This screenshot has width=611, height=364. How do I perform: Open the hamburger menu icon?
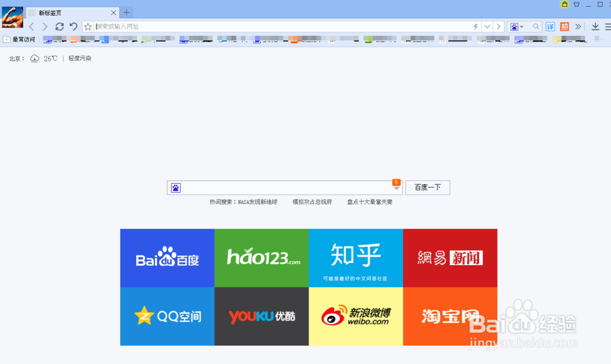coord(609,27)
